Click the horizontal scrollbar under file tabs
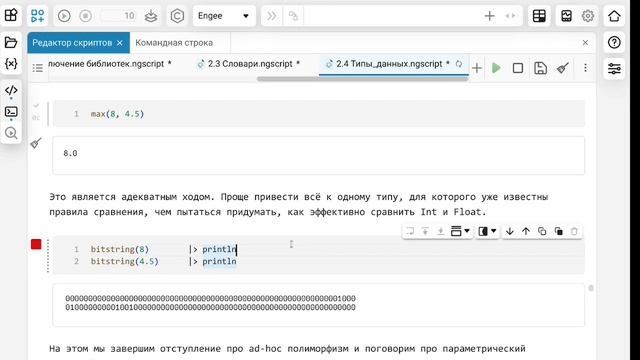Viewport: 640px width, 360px height. click(362, 79)
